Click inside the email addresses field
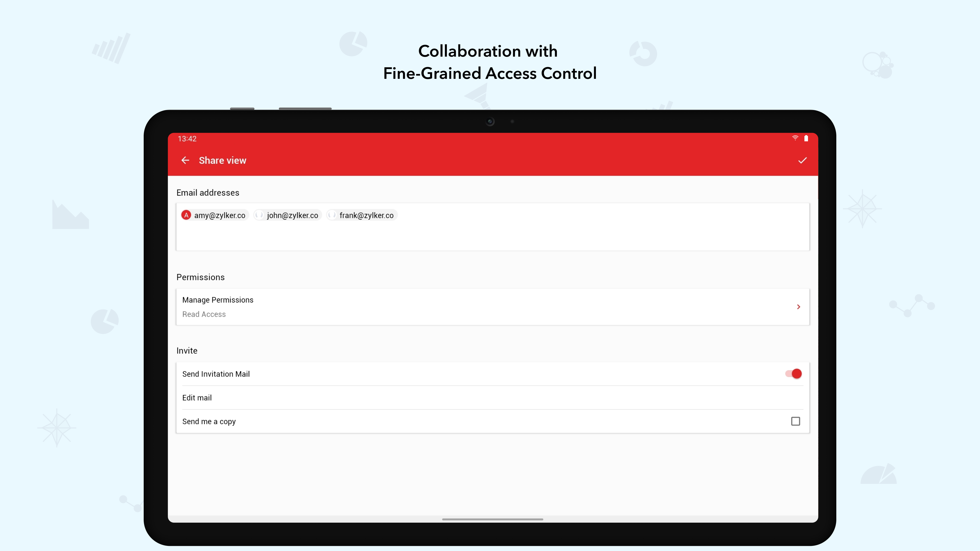 click(493, 227)
